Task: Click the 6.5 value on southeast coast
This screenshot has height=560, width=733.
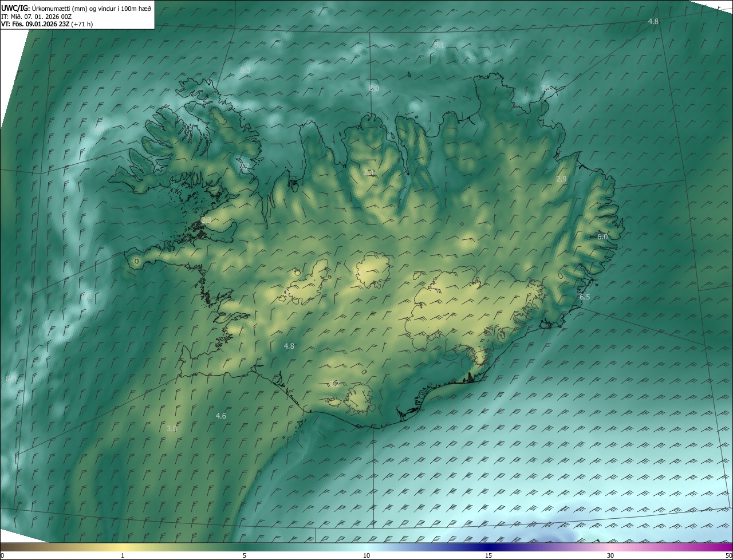Action: pos(585,297)
